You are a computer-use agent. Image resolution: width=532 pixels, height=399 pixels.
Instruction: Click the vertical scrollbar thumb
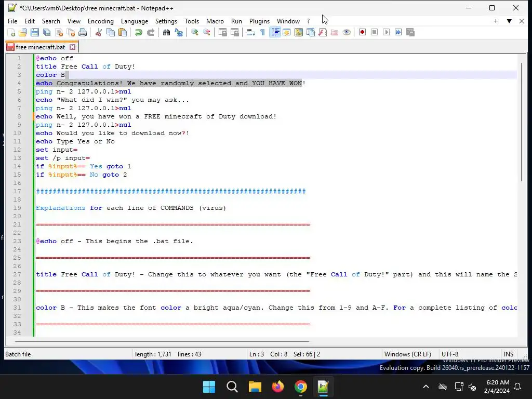pyautogui.click(x=522, y=122)
